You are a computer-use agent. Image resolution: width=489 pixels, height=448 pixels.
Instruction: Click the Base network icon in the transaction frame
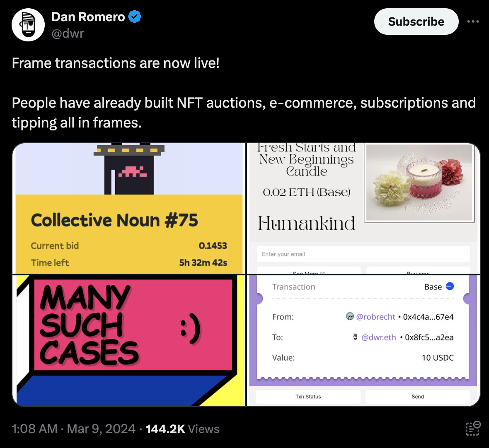(450, 286)
